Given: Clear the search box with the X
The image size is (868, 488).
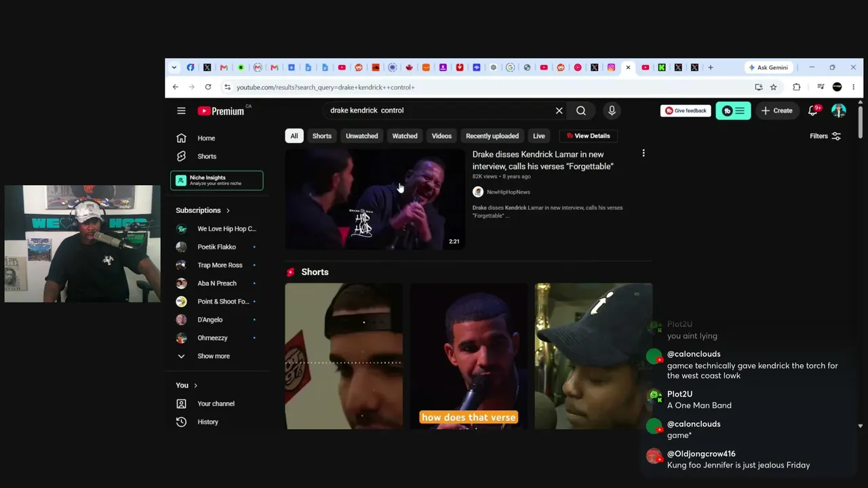Looking at the screenshot, I should pyautogui.click(x=559, y=110).
